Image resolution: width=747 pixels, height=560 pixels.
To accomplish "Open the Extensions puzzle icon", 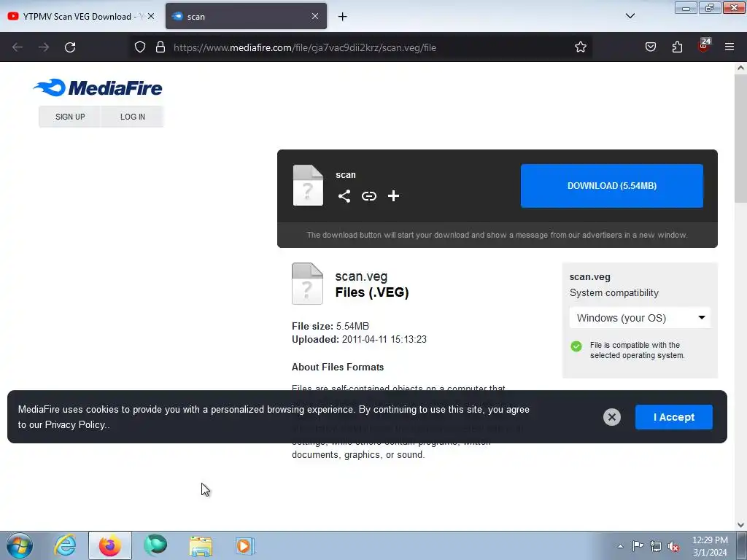I will coord(677,47).
